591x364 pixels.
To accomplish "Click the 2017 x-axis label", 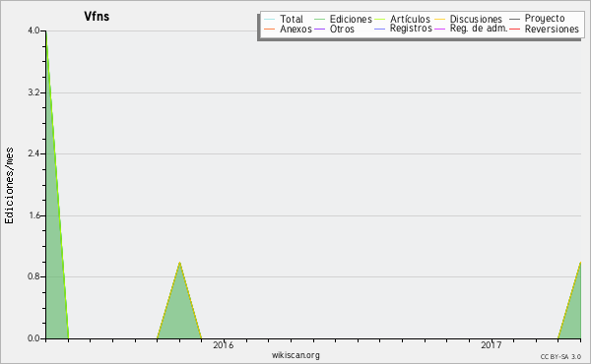I will (492, 344).
